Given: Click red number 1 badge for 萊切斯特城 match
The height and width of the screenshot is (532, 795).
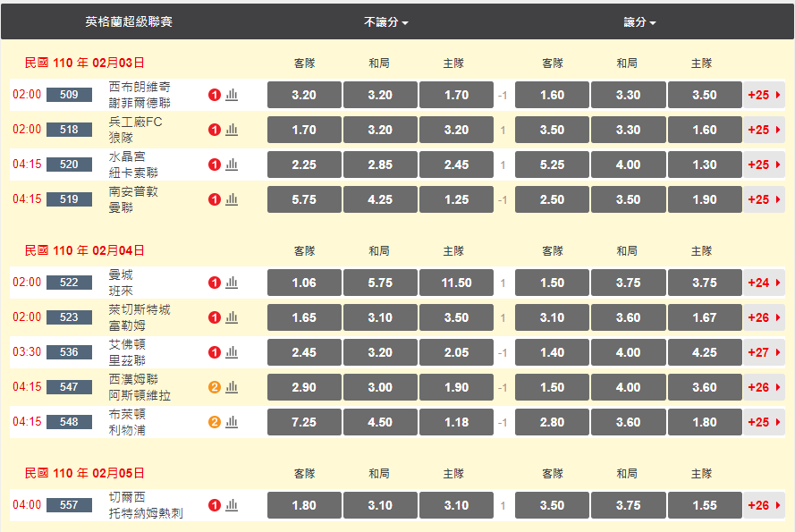Looking at the screenshot, I should click(x=215, y=317).
